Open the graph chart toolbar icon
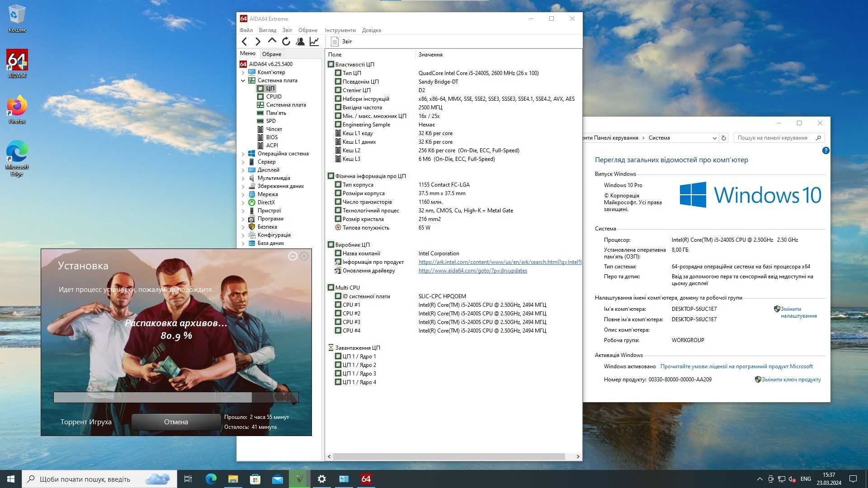 [x=314, y=42]
